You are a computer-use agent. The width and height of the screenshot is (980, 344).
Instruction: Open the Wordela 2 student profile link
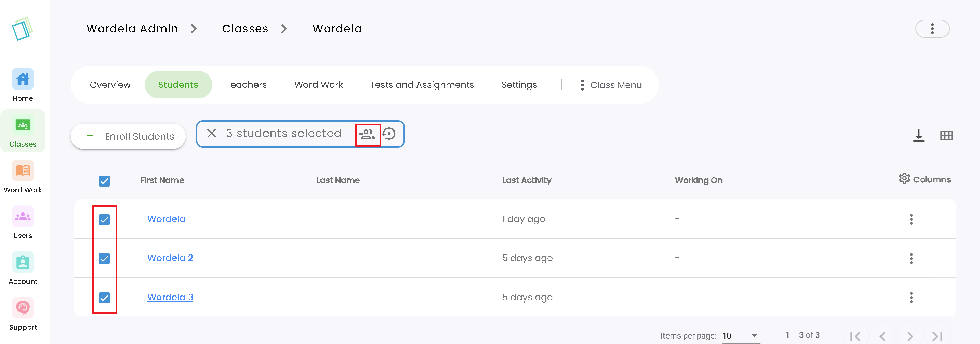click(170, 258)
